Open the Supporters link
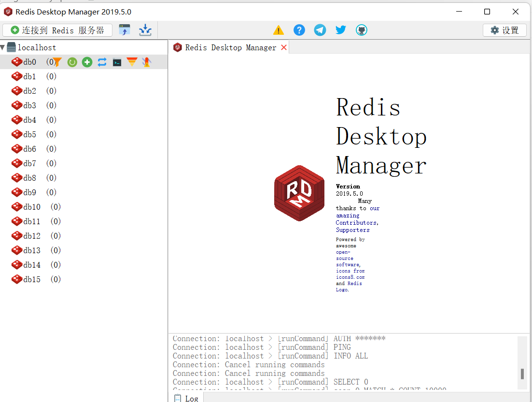This screenshot has height=402, width=532. pos(352,230)
